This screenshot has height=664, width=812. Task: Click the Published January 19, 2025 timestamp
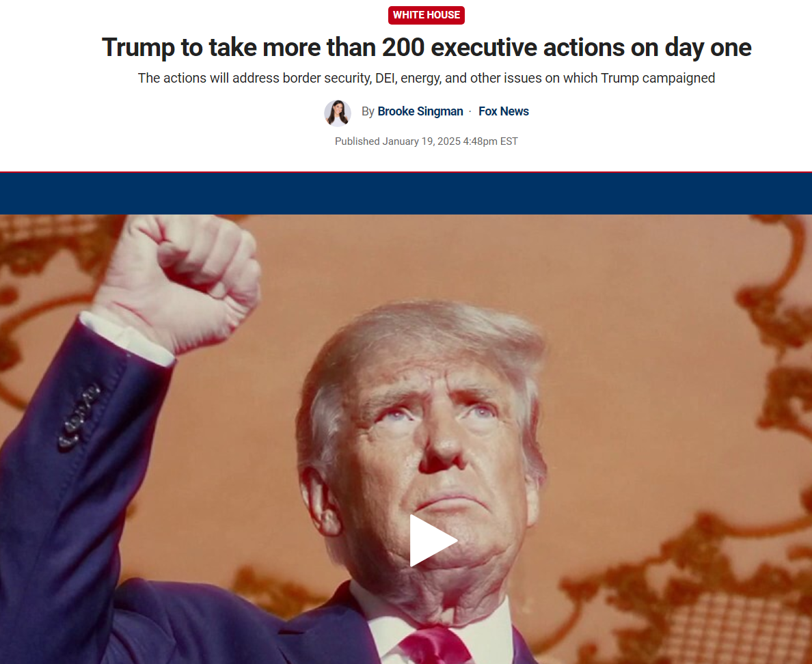click(x=427, y=141)
